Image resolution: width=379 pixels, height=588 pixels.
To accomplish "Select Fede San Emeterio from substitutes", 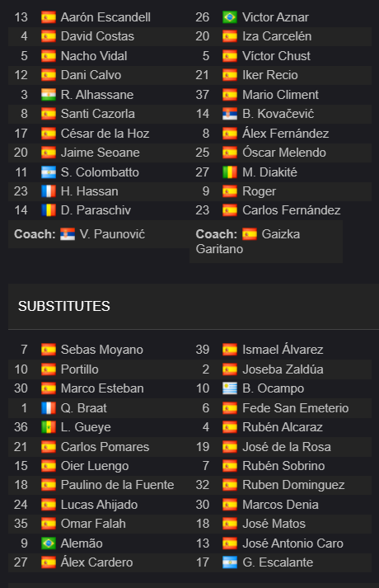I will click(296, 408).
